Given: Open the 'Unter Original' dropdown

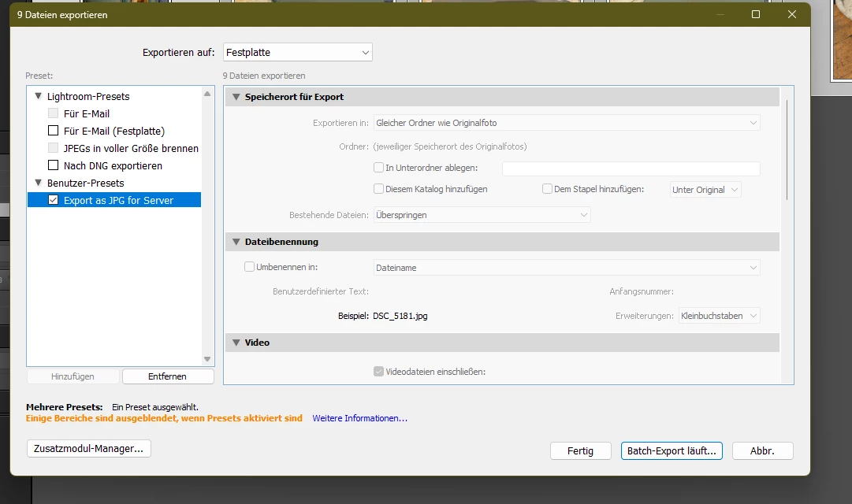Looking at the screenshot, I should click(x=705, y=190).
